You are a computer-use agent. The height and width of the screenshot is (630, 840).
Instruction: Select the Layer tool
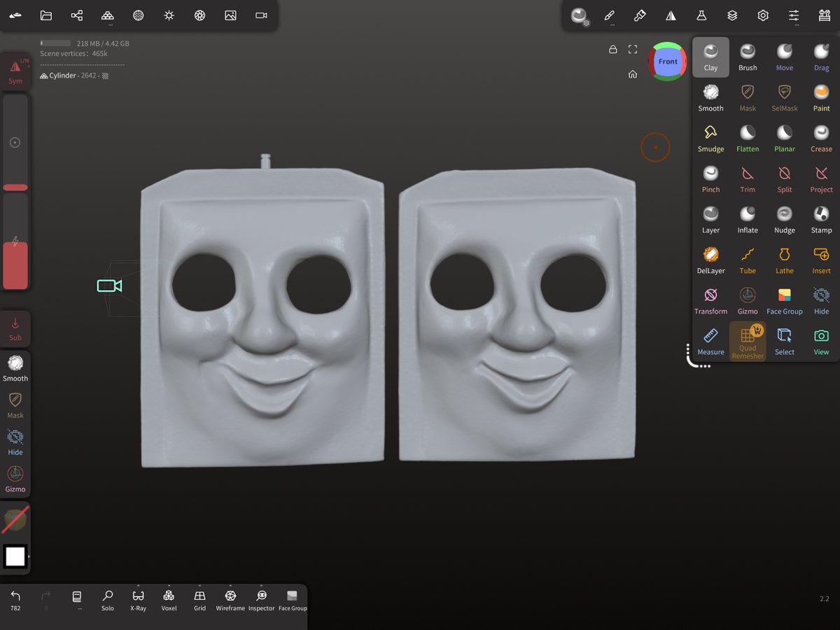click(x=710, y=219)
